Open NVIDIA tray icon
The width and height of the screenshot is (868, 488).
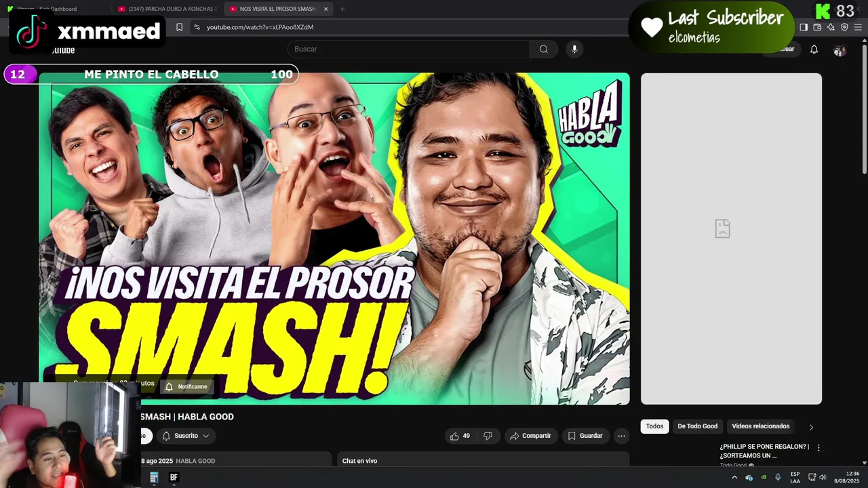tap(764, 477)
